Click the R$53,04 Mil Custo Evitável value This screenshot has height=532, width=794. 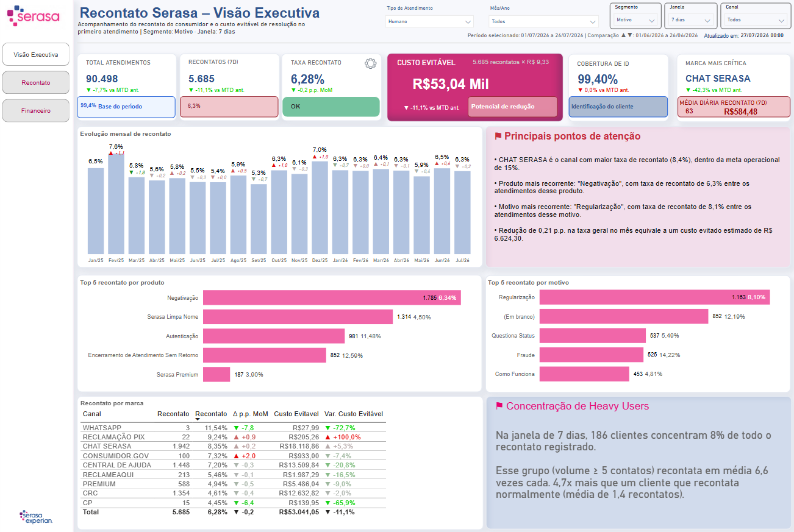click(x=451, y=84)
